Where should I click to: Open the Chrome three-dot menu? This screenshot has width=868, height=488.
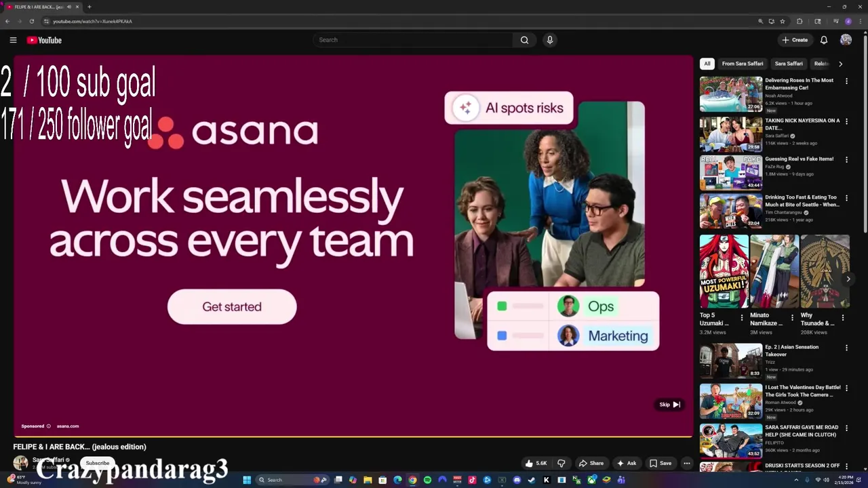tap(861, 21)
